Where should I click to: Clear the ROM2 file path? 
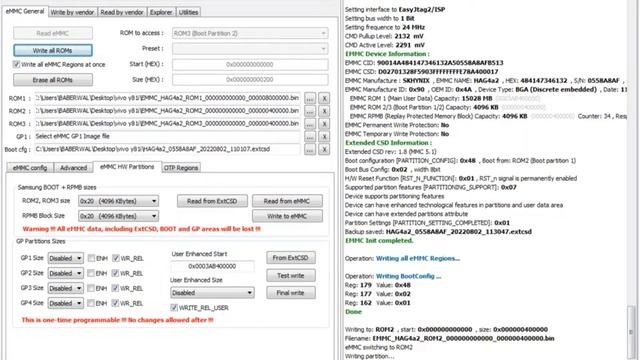point(324,111)
